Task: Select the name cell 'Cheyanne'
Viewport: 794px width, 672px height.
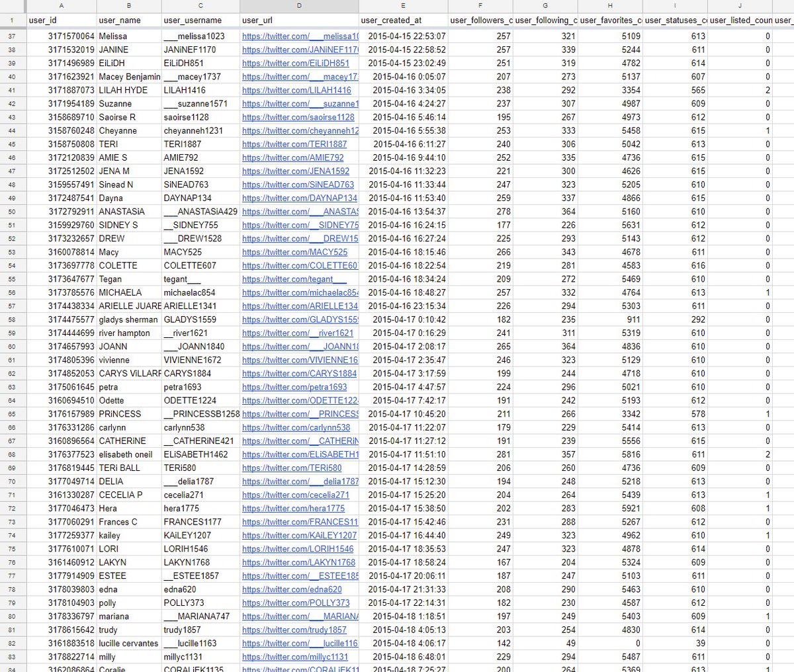Action: [x=129, y=131]
